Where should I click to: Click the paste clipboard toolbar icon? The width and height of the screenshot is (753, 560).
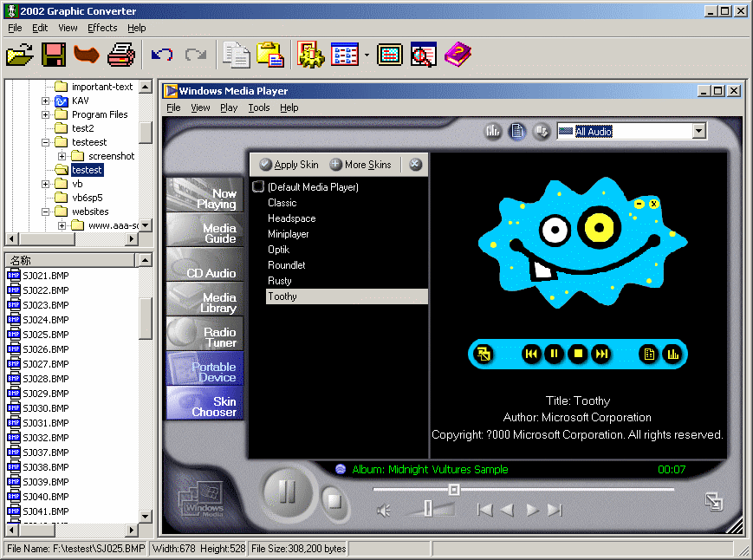click(x=270, y=55)
